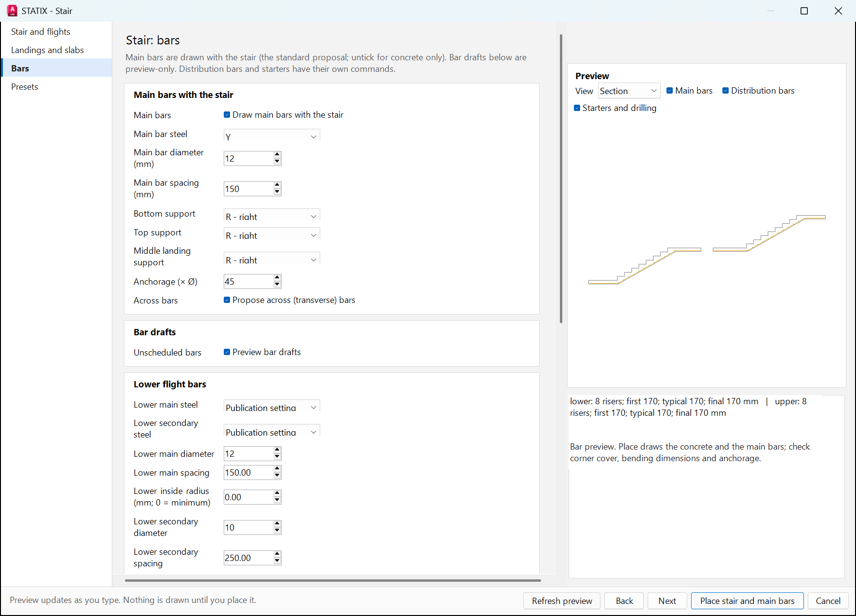Click the stair section preview drawing

(x=707, y=249)
